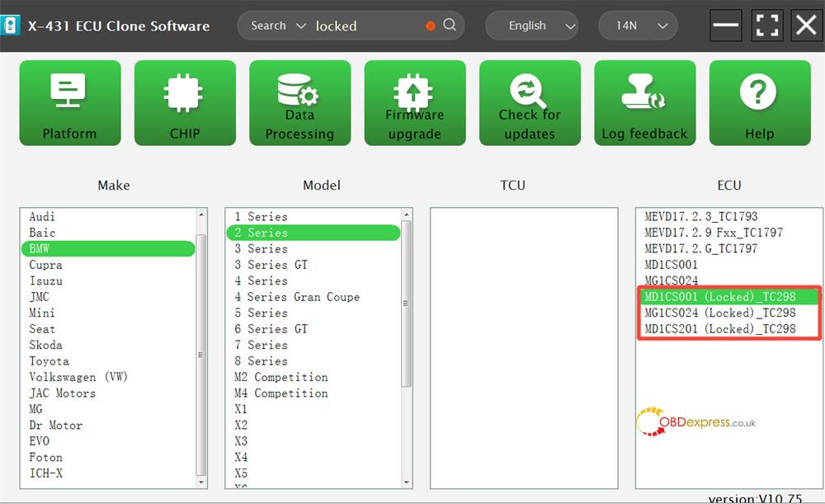Open the 14N dropdown
825x504 pixels.
(x=638, y=26)
